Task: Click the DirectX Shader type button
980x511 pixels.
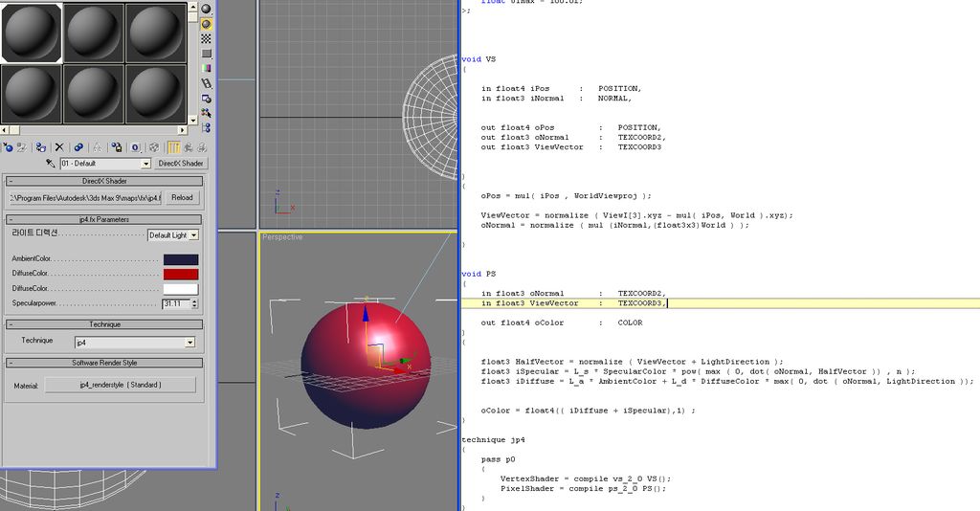Action: pos(181,163)
